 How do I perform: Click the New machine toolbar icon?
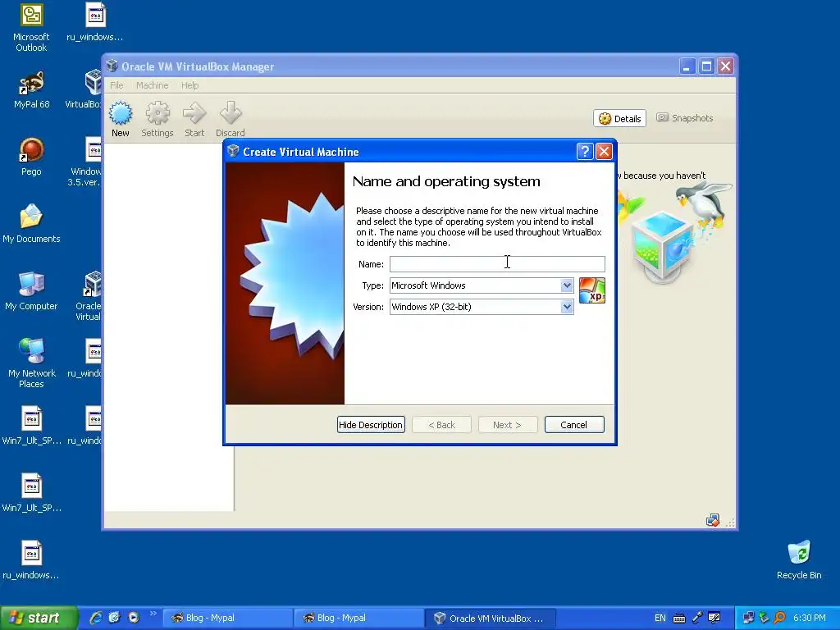[x=121, y=119]
